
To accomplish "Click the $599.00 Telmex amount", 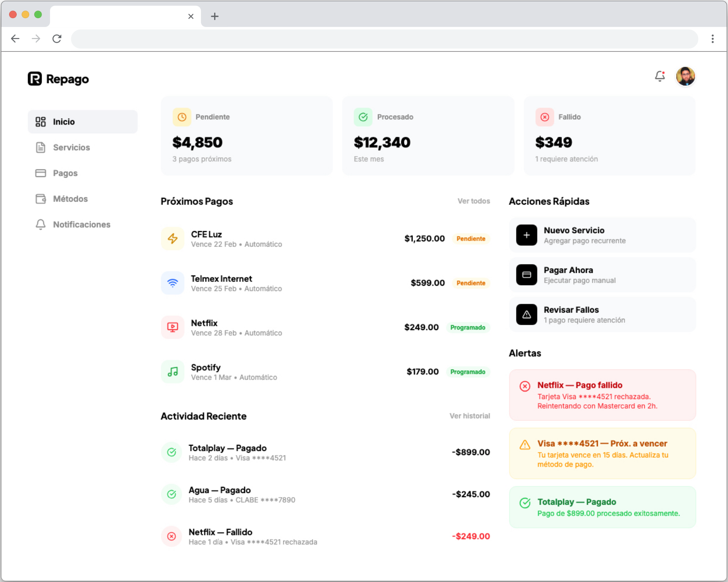I will tap(428, 283).
